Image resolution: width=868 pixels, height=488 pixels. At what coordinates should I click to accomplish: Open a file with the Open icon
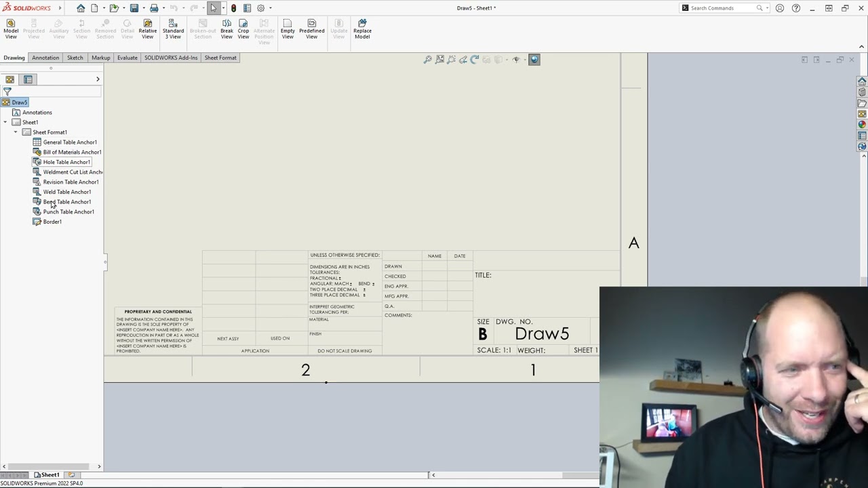(x=114, y=8)
